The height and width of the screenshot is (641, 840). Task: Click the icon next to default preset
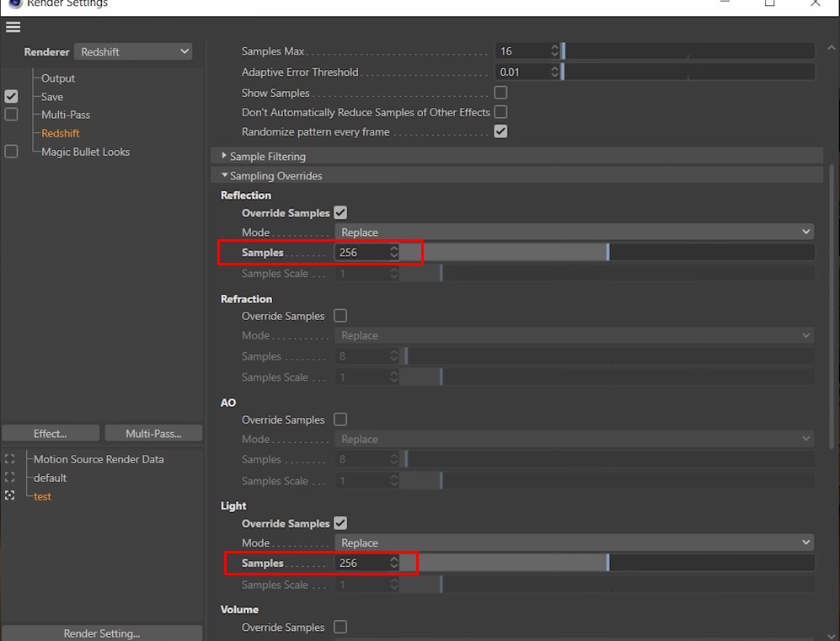[10, 478]
